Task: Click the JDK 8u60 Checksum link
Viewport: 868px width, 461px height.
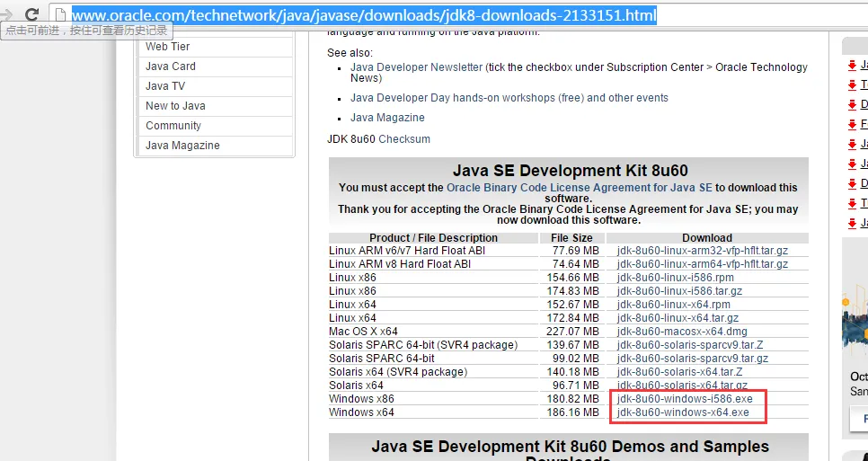Action: point(403,139)
